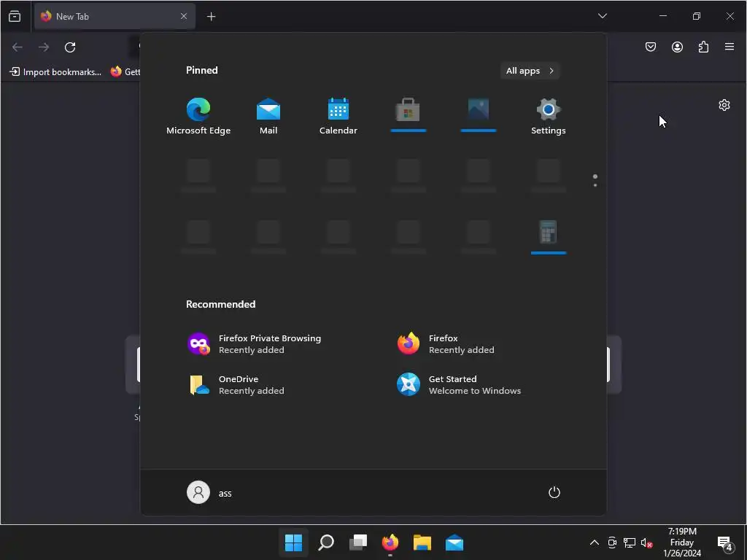Image resolution: width=747 pixels, height=560 pixels.
Task: Open Firefox View in the tab bar
Action: pyautogui.click(x=15, y=16)
